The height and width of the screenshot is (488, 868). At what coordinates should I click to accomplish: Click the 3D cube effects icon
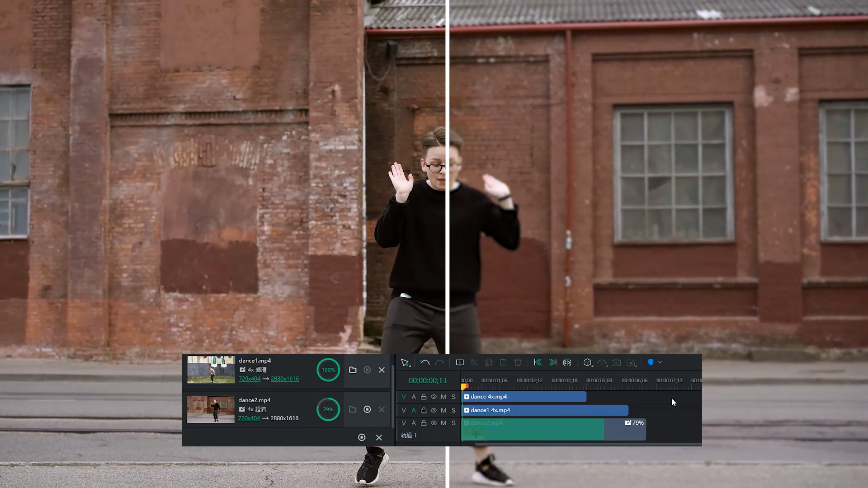[x=587, y=362]
